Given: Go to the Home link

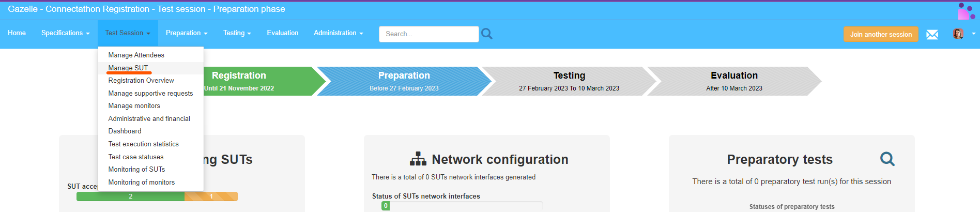Looking at the screenshot, I should (x=17, y=33).
